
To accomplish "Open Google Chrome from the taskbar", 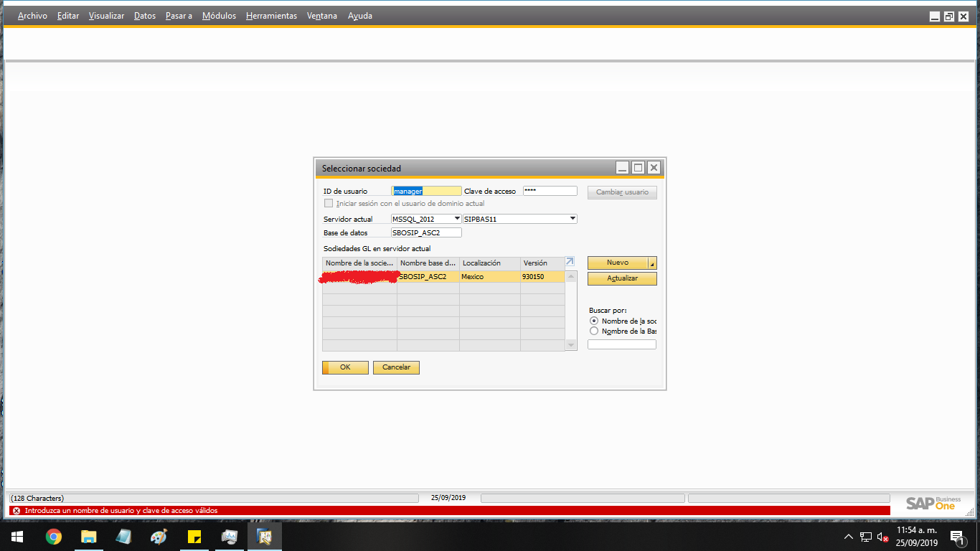I will (53, 537).
